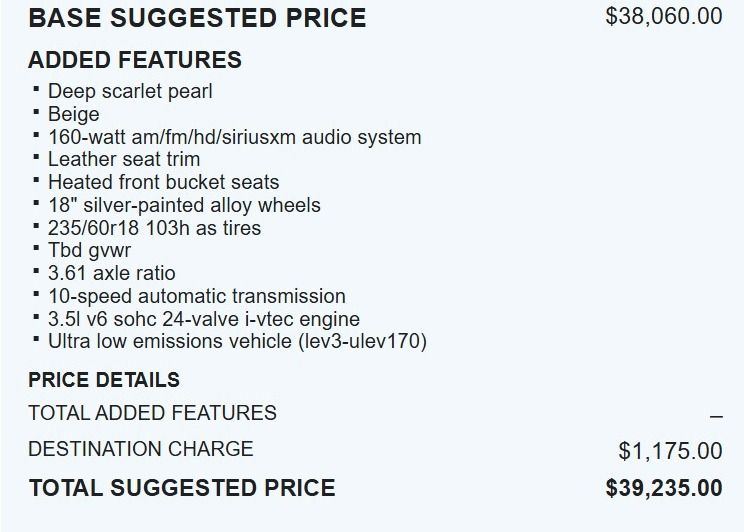Select the Total Added Features label
This screenshot has height=532, width=744.
point(152,413)
